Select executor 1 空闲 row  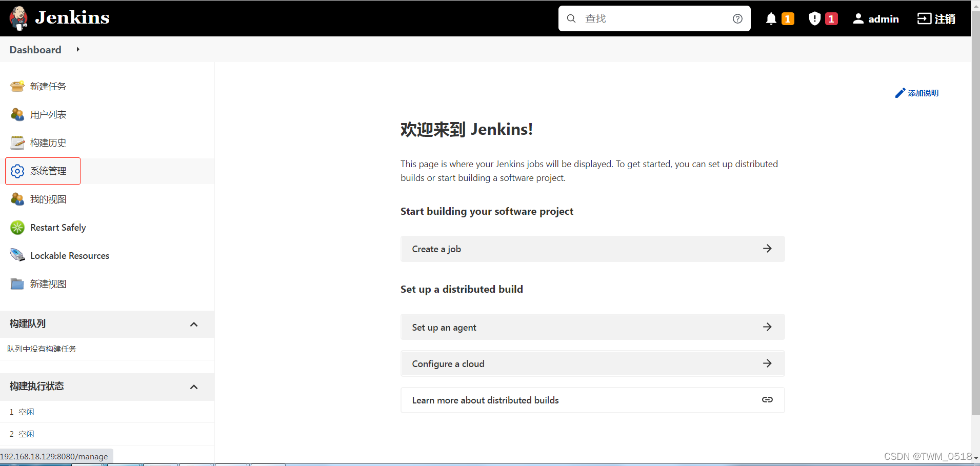click(107, 412)
